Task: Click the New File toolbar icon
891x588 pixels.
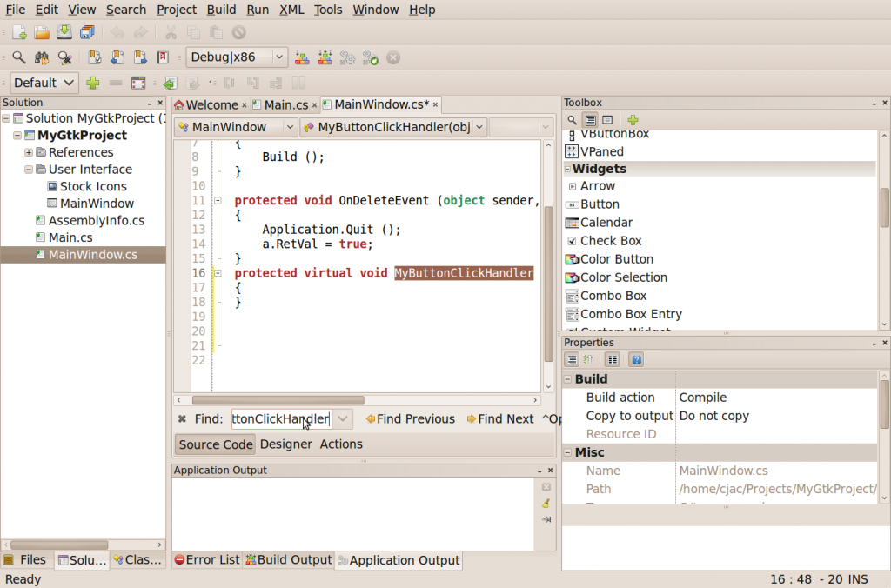Action: [x=19, y=32]
